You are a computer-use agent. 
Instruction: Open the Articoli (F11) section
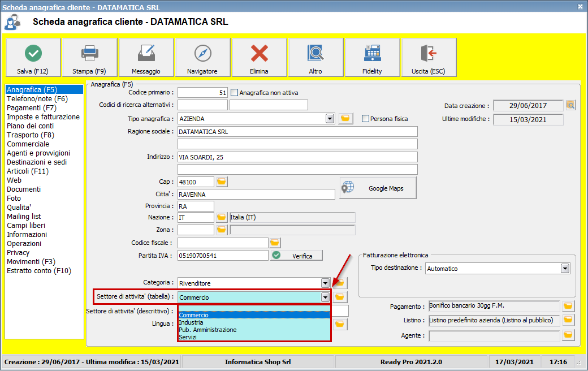point(44,171)
